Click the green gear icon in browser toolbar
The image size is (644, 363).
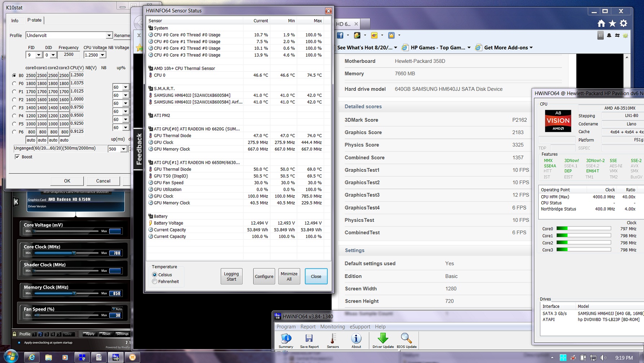pyautogui.click(x=626, y=35)
